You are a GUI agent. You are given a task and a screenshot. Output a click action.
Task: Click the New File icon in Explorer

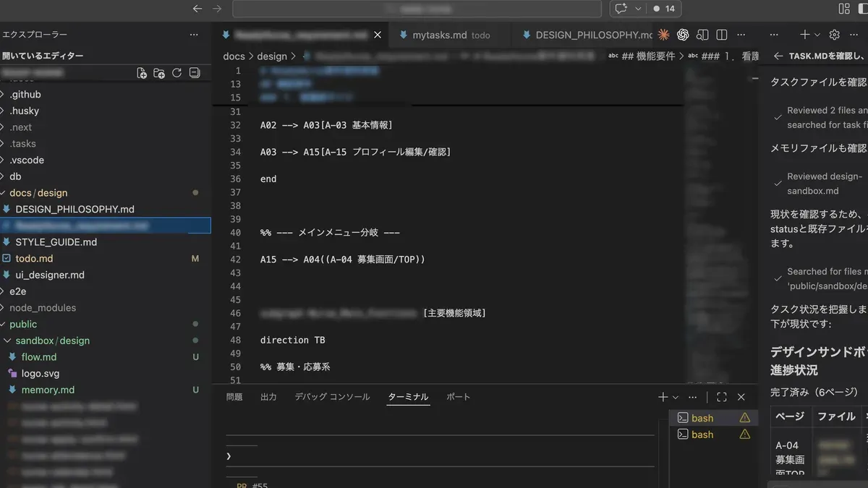[142, 73]
